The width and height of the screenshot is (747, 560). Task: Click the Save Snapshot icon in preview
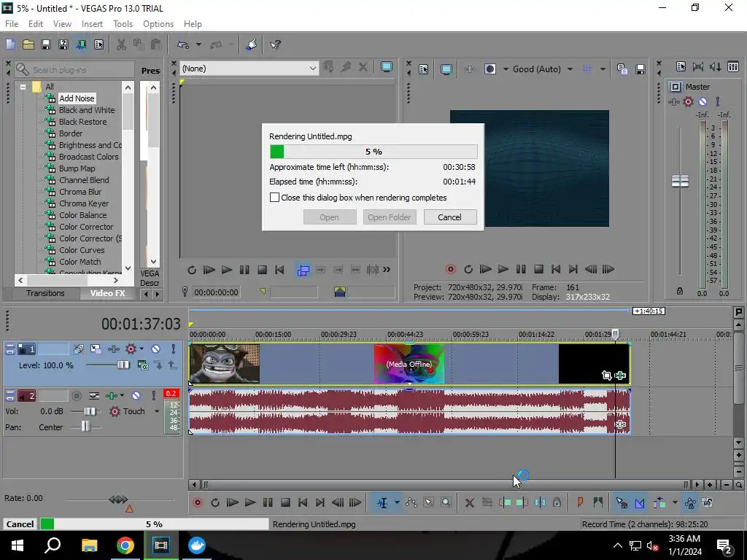tap(640, 69)
